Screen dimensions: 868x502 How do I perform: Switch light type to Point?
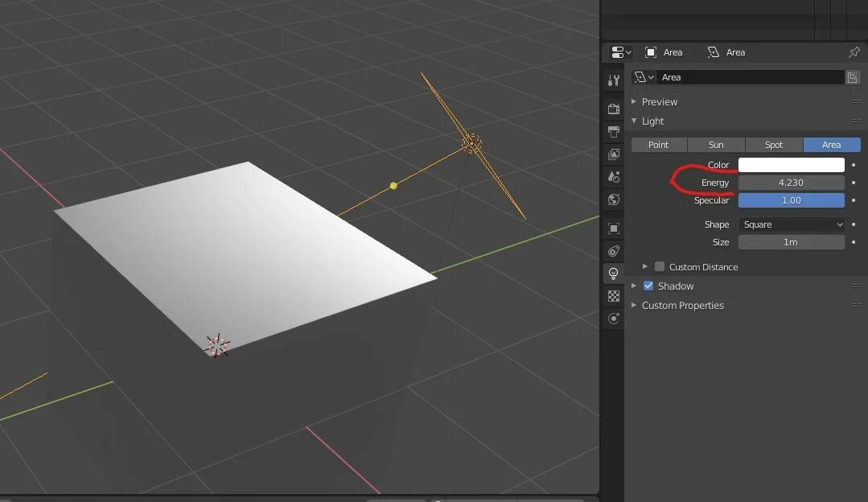point(659,145)
